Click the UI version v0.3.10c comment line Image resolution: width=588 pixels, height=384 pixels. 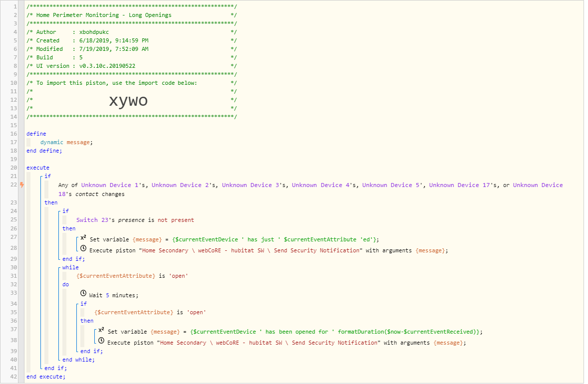[132, 66]
